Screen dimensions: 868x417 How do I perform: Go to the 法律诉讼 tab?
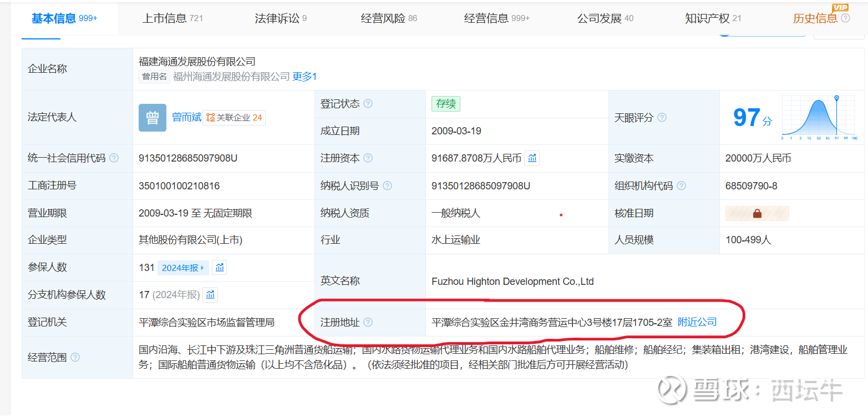tap(281, 18)
